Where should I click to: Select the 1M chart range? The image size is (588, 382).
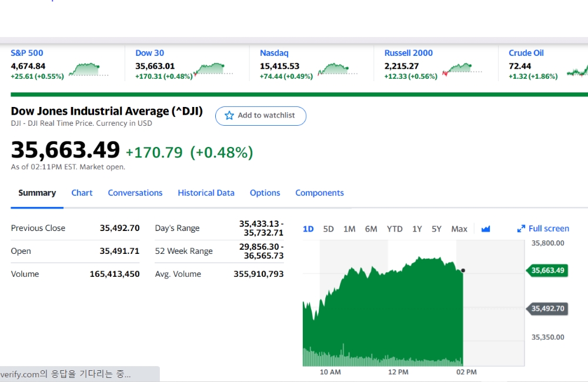(x=349, y=229)
